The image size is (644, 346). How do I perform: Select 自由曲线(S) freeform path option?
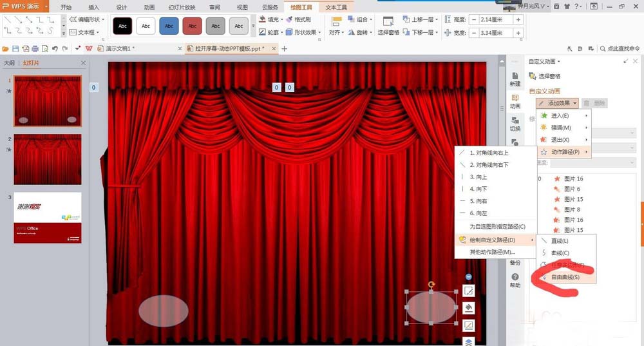[x=565, y=277]
